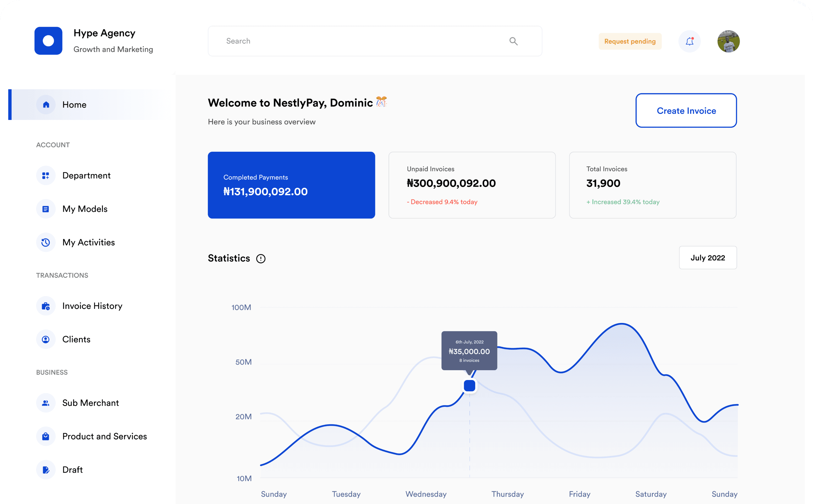Open My Models section
Image resolution: width=813 pixels, height=504 pixels.
pos(85,208)
